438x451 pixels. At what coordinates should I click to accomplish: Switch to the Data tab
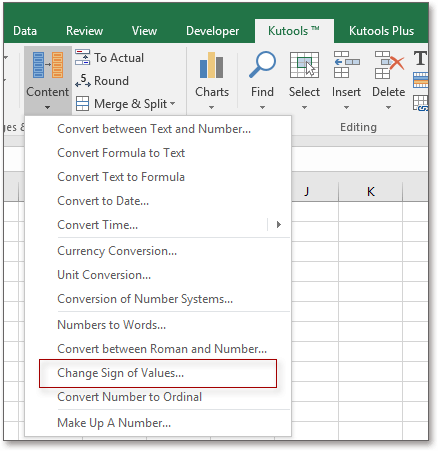tap(25, 31)
